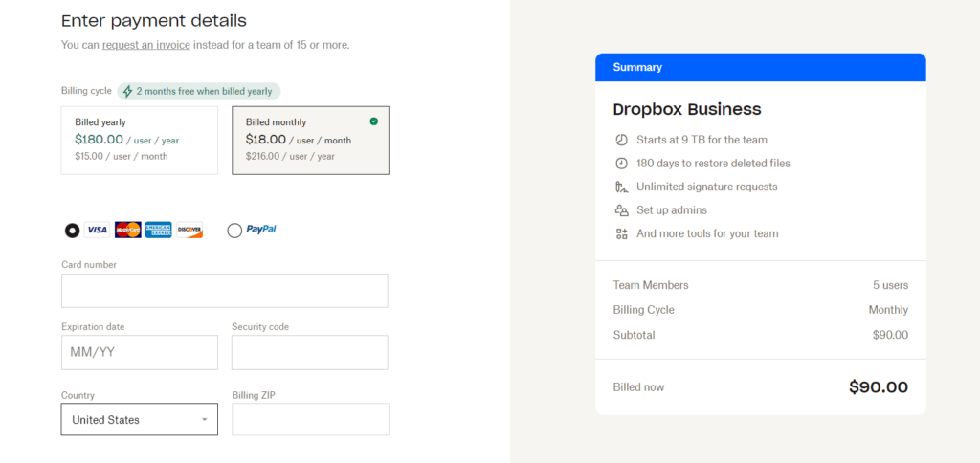Screen dimensions: 980x463
Task: Click the signature icon beside Unlimited signature requests
Action: 620,187
